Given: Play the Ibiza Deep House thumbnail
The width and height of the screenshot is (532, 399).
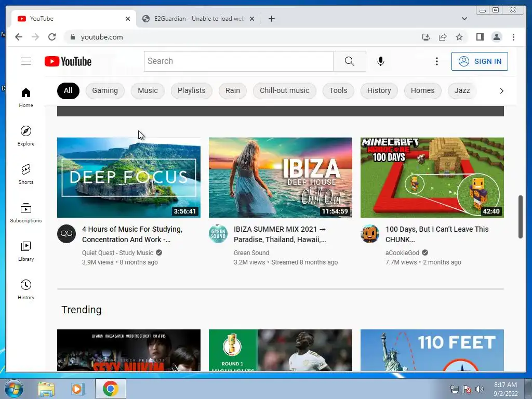Looking at the screenshot, I should [280, 178].
